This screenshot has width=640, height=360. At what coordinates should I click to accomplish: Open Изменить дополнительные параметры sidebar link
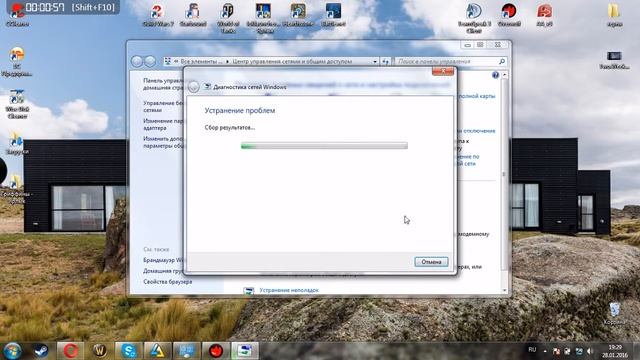[x=163, y=142]
